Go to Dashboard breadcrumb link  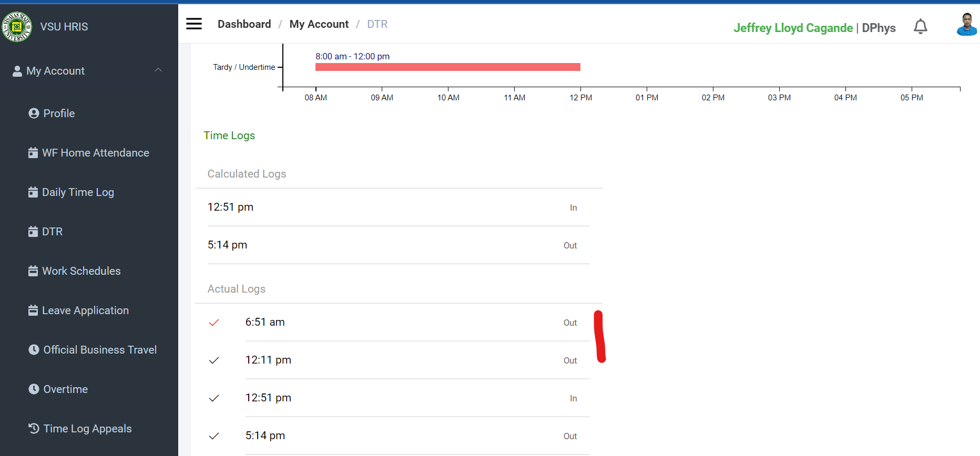244,24
